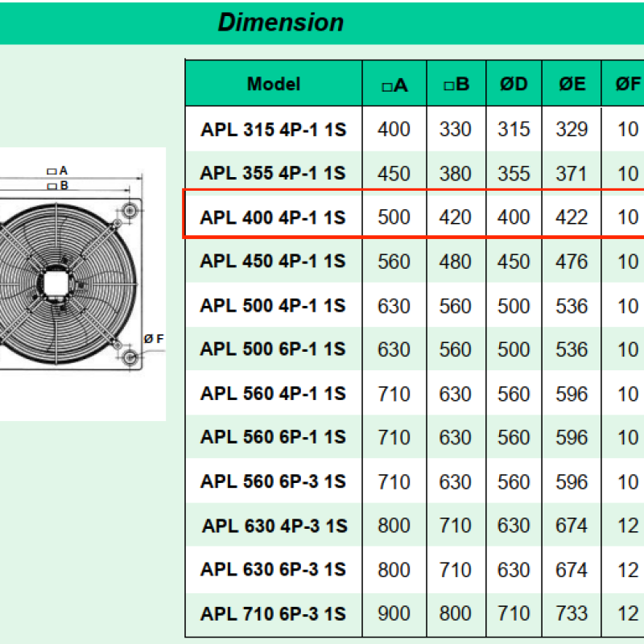Image resolution: width=644 pixels, height=644 pixels.
Task: Select model name APL 400 4P-1 1S
Action: pos(273,217)
